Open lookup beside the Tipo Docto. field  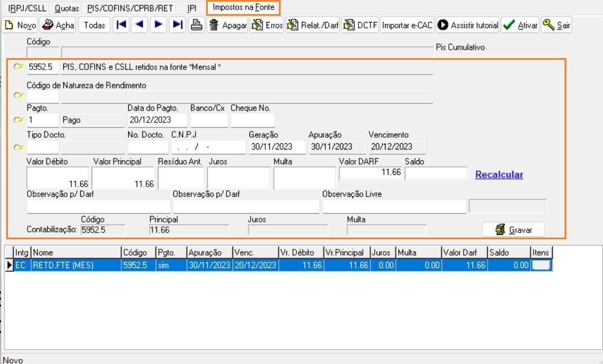pos(18,147)
